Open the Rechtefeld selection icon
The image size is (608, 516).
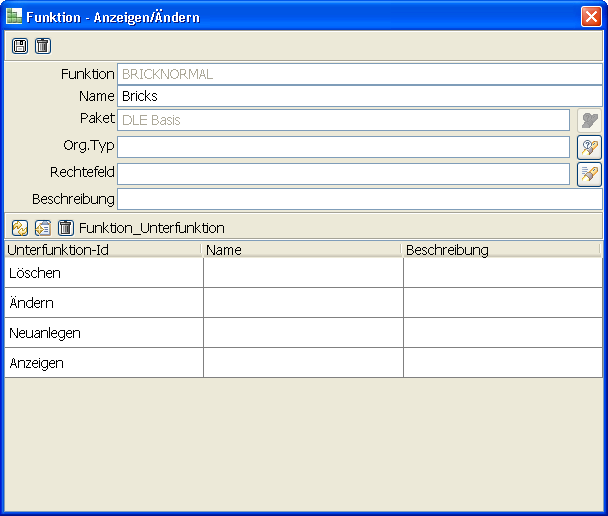(x=589, y=174)
